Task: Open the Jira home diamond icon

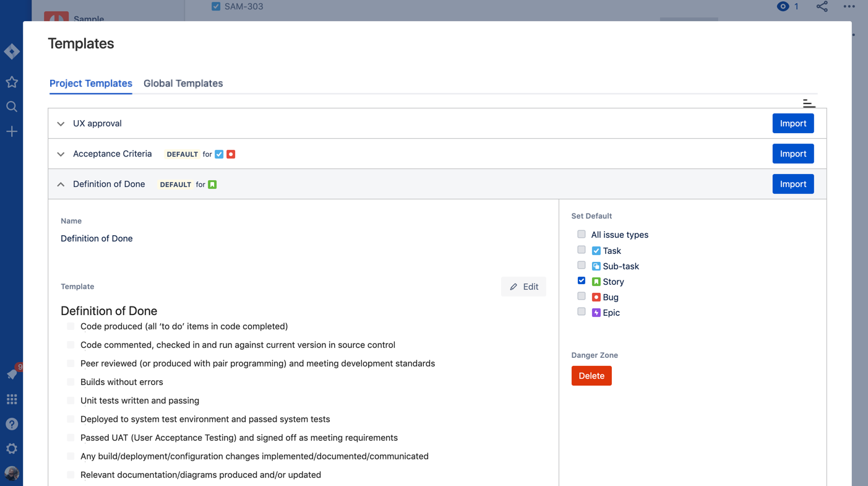Action: tap(12, 51)
